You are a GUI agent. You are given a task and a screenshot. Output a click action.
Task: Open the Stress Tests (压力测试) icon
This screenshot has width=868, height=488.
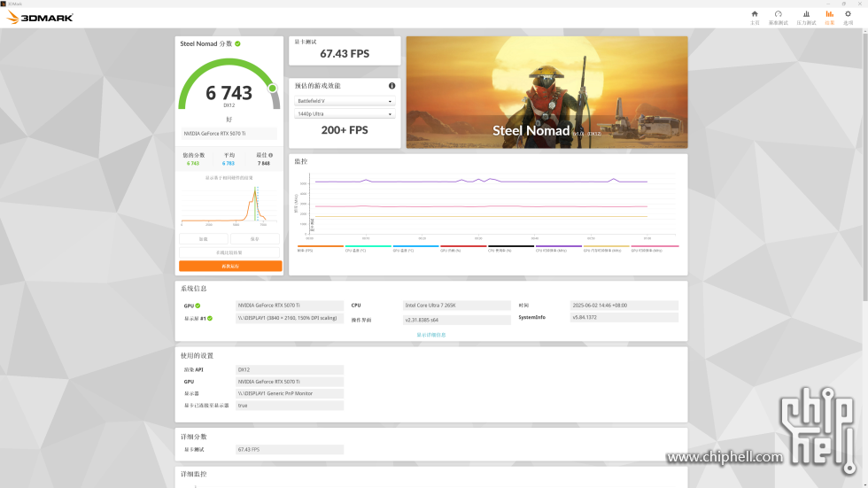pyautogui.click(x=806, y=17)
